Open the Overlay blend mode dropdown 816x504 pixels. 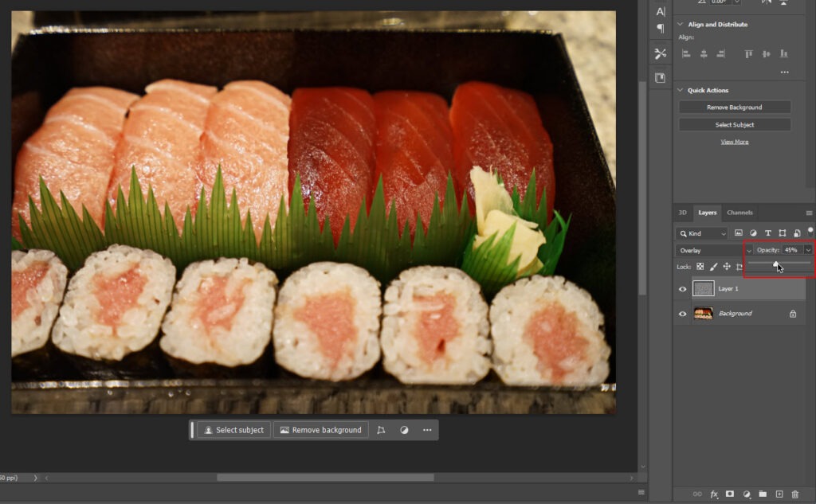714,250
